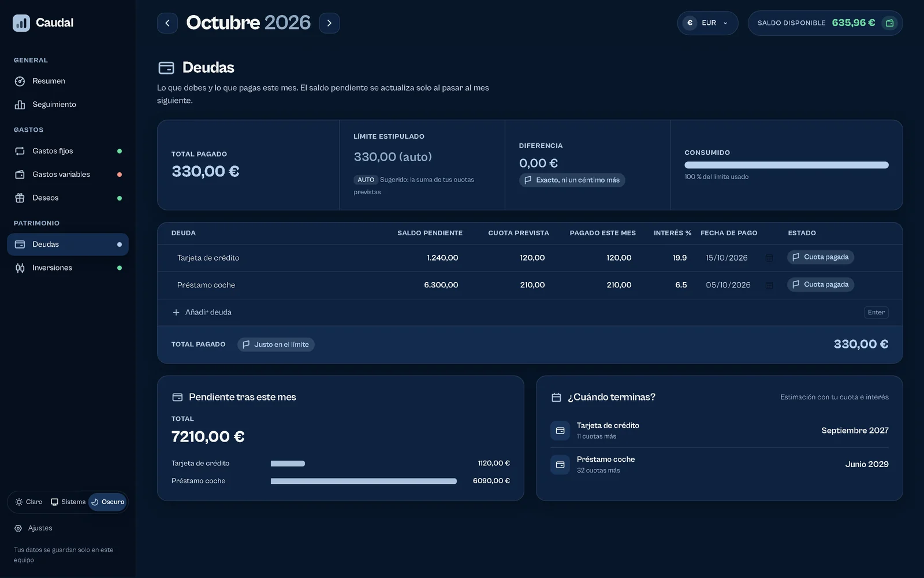Open the wallet icon beside available balance
Viewport: 924px width, 578px height.
pyautogui.click(x=889, y=23)
